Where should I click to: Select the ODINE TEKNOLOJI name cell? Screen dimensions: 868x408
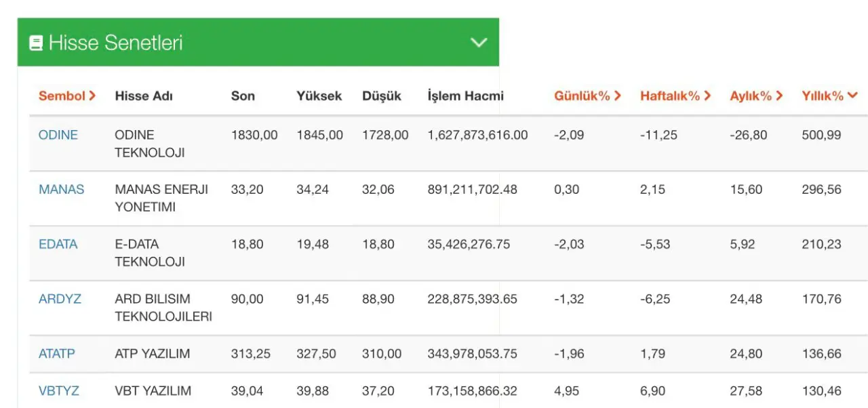click(x=150, y=144)
